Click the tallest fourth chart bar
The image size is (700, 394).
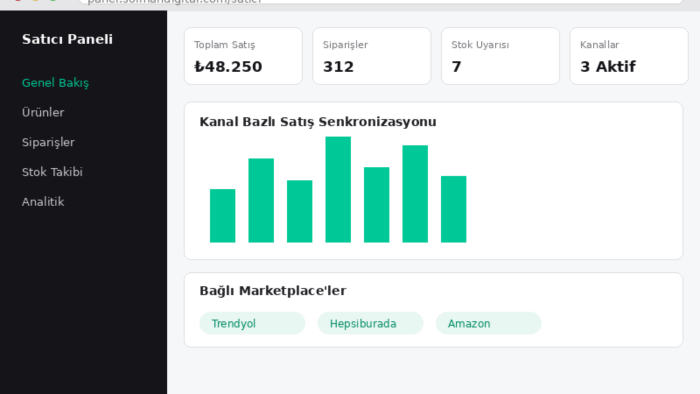pyautogui.click(x=338, y=190)
